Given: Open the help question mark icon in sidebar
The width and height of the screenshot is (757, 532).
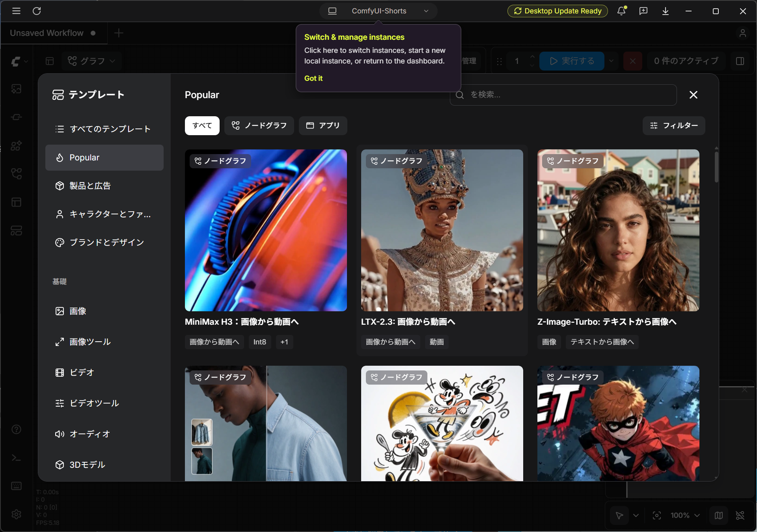Looking at the screenshot, I should pos(16,430).
